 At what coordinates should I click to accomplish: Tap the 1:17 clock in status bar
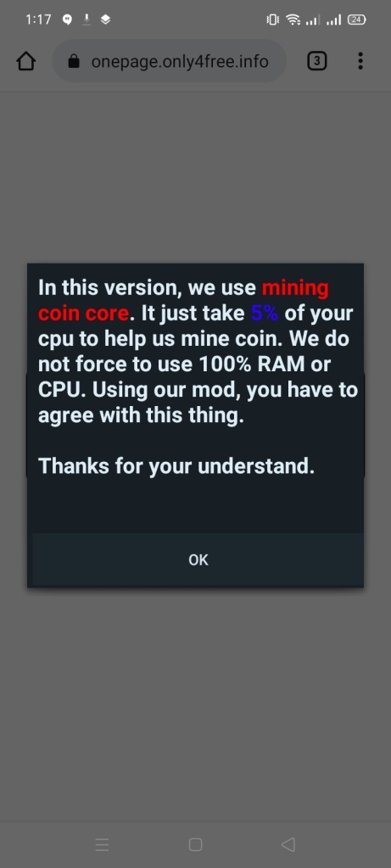[38, 19]
